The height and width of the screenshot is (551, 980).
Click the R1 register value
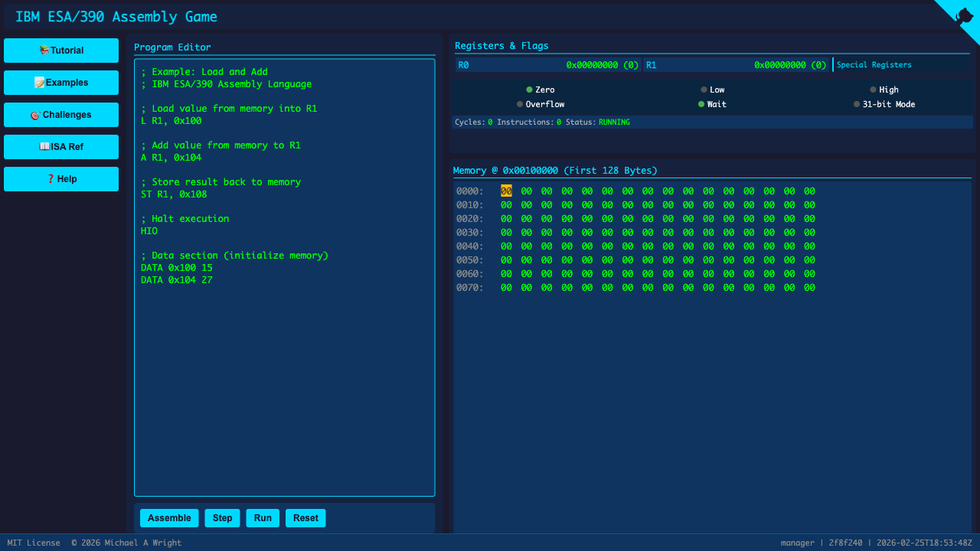pos(790,65)
